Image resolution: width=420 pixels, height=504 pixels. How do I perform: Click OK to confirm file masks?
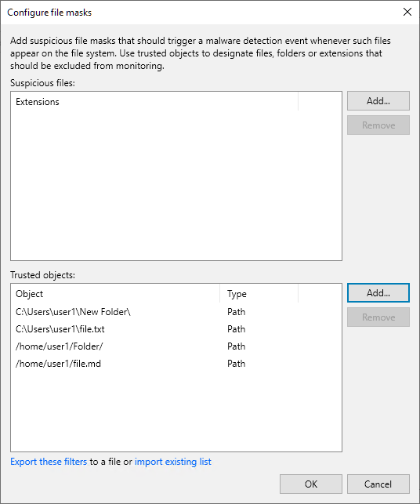pos(311,484)
